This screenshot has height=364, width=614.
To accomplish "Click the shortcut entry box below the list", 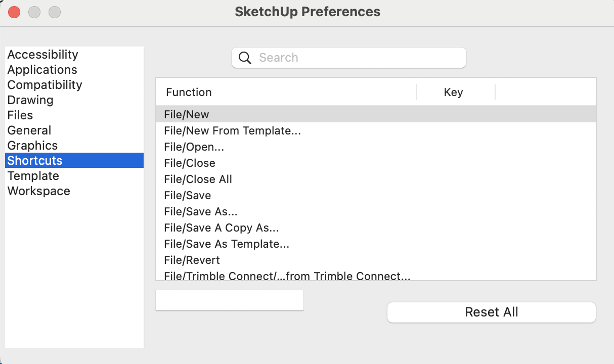I will tap(229, 300).
